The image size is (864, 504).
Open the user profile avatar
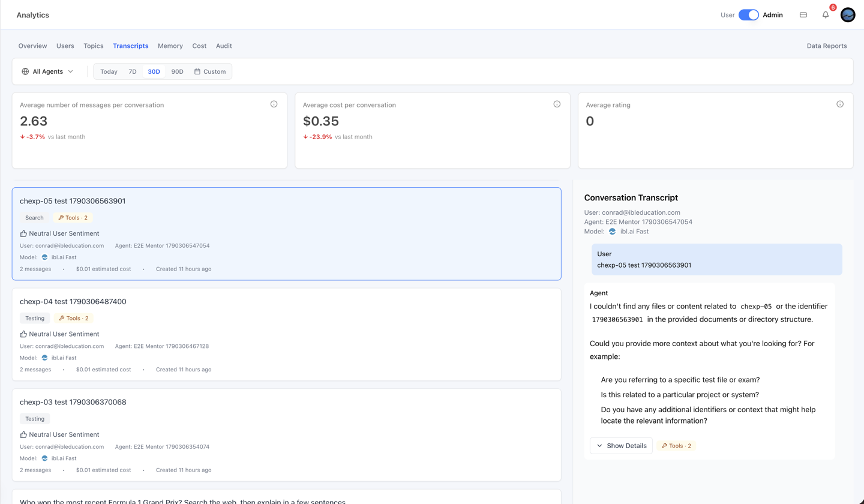click(848, 15)
